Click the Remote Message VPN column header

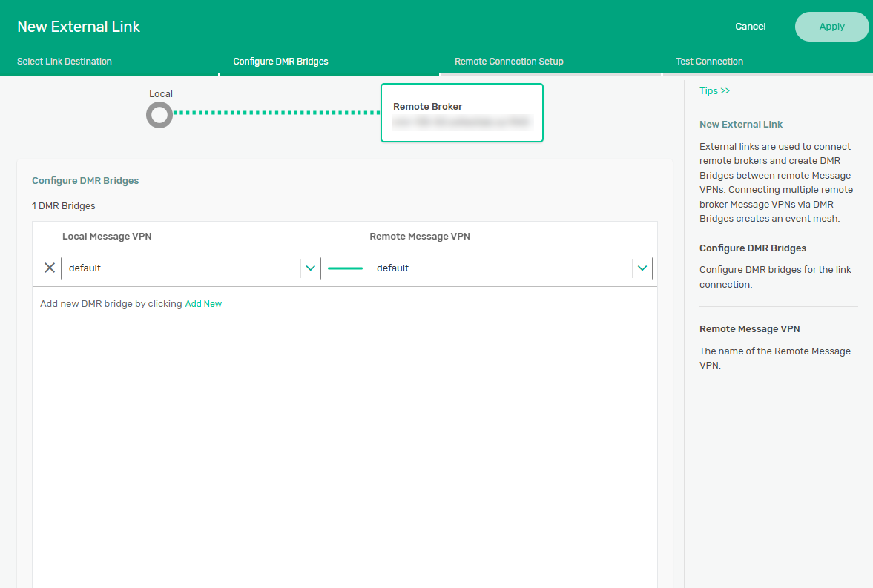point(419,237)
